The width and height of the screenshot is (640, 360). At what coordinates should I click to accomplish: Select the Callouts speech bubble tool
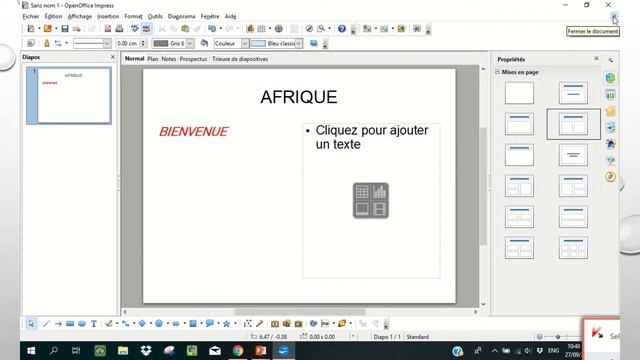point(209,324)
